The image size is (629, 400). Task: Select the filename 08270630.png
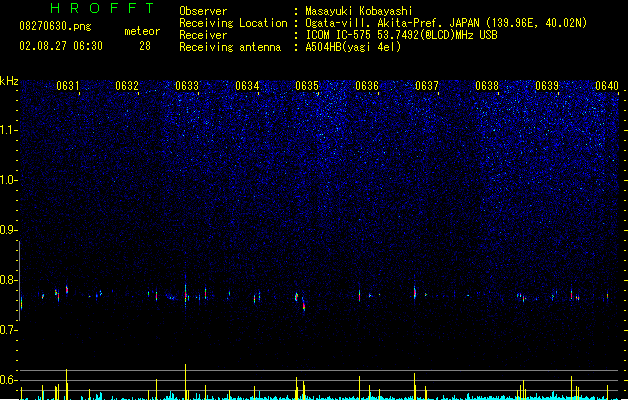55,27
